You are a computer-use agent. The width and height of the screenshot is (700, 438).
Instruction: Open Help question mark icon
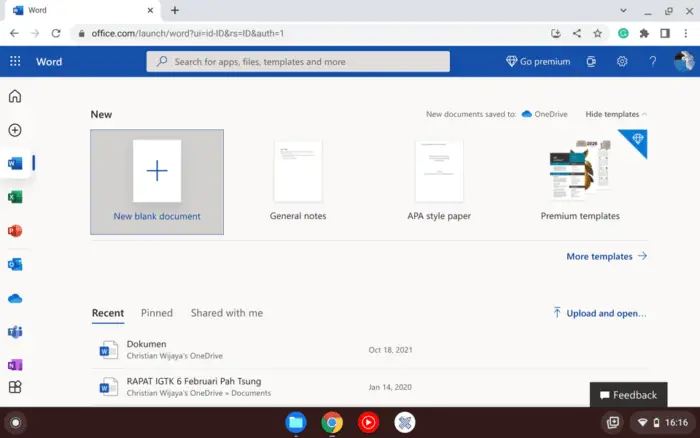[x=653, y=61]
